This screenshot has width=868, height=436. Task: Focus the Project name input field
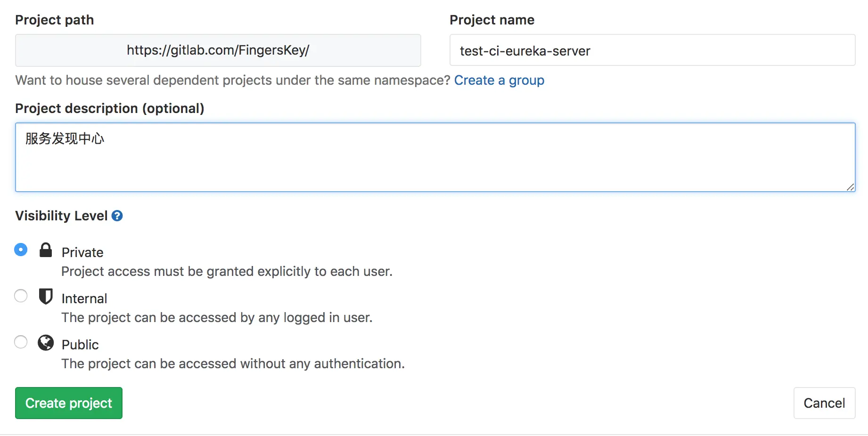click(652, 50)
